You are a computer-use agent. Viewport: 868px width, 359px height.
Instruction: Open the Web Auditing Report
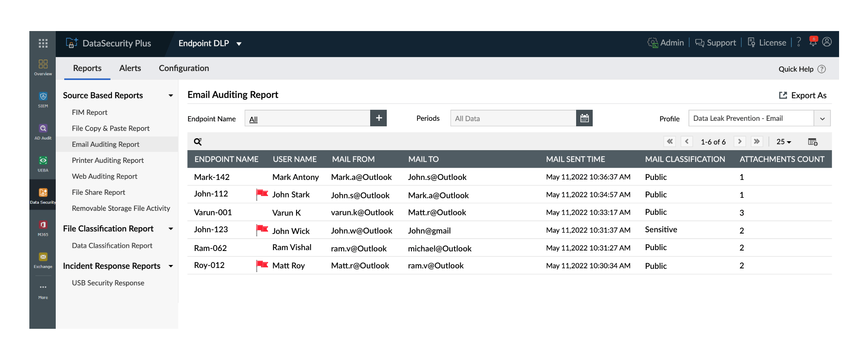click(x=105, y=176)
